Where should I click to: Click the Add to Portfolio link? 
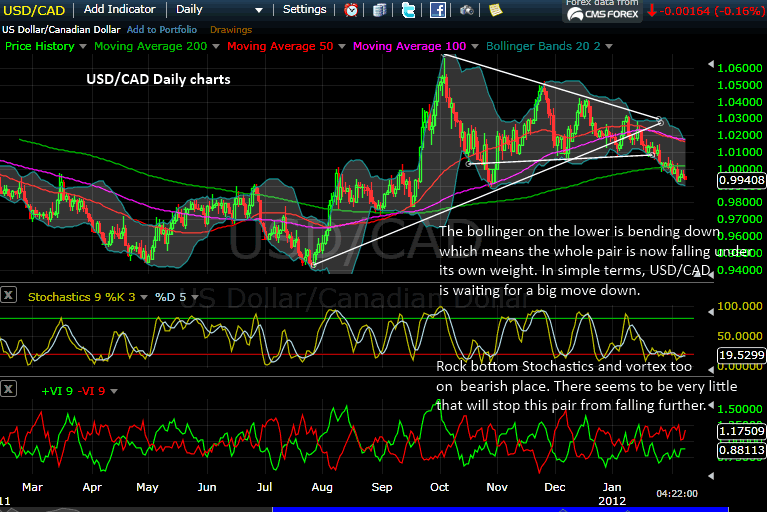coord(163,29)
